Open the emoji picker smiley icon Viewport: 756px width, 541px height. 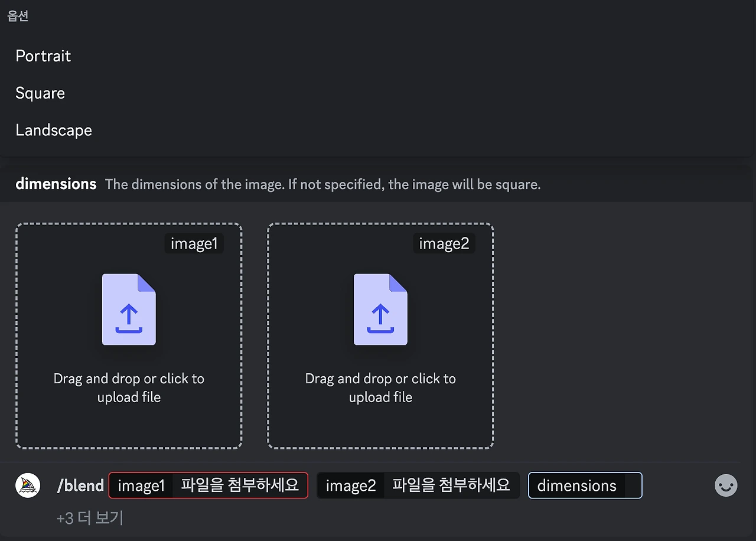(x=726, y=485)
